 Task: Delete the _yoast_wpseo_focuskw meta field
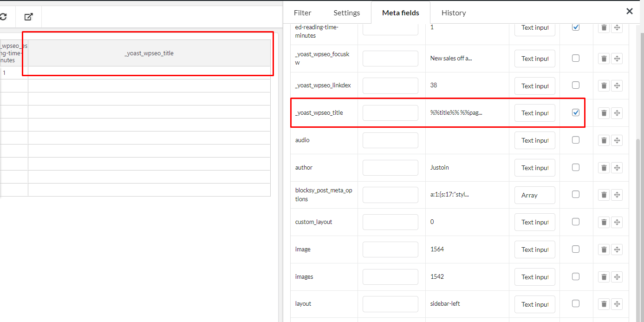coord(604,59)
